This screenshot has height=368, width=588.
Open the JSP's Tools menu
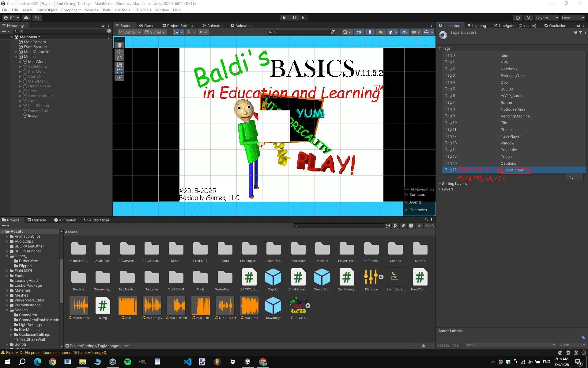[x=142, y=10]
